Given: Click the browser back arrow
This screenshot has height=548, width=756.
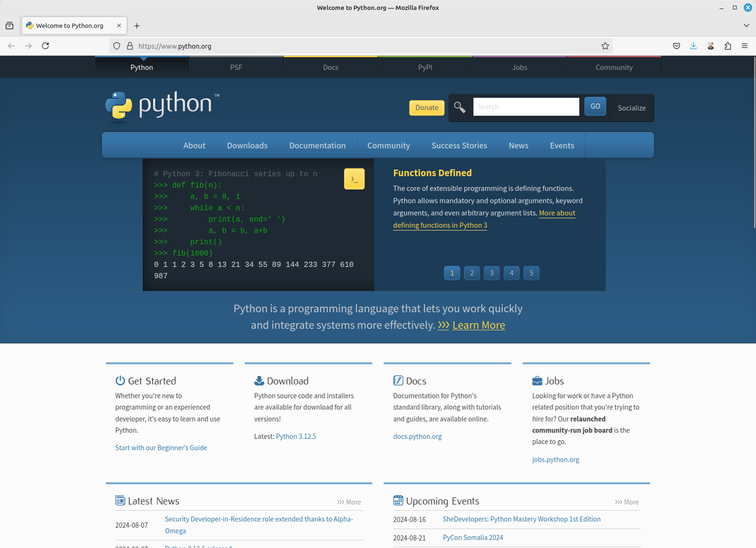Looking at the screenshot, I should (11, 46).
